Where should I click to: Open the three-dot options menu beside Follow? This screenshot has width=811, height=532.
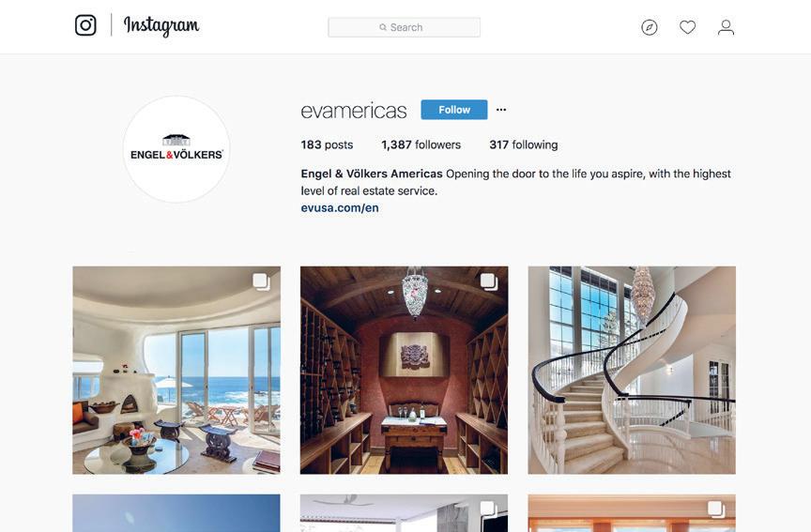pos(501,110)
